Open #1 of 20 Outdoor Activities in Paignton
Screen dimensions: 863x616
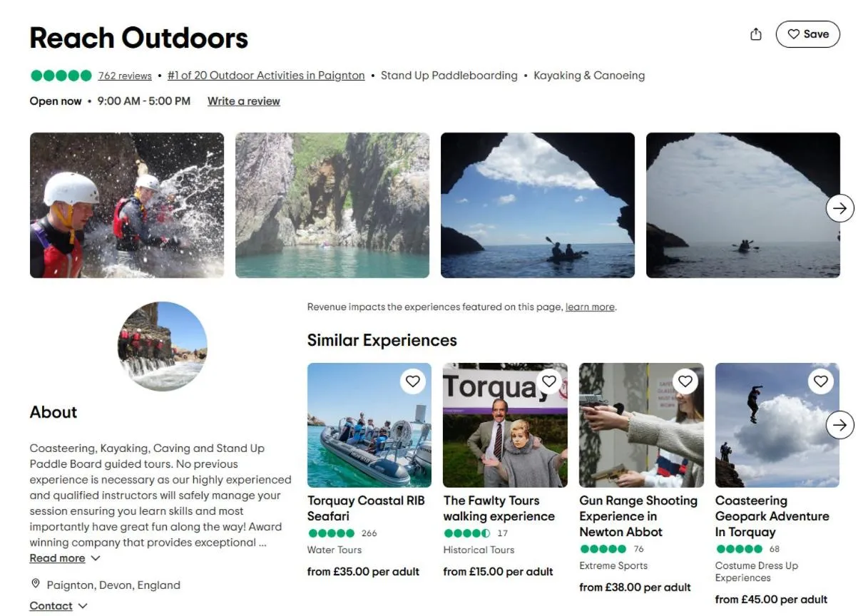point(266,76)
